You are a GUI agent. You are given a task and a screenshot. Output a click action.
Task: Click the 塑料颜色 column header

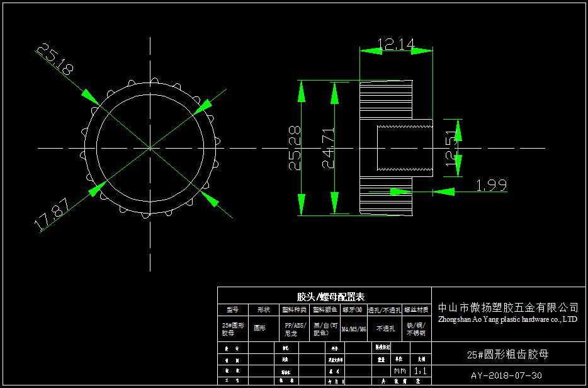coord(325,310)
